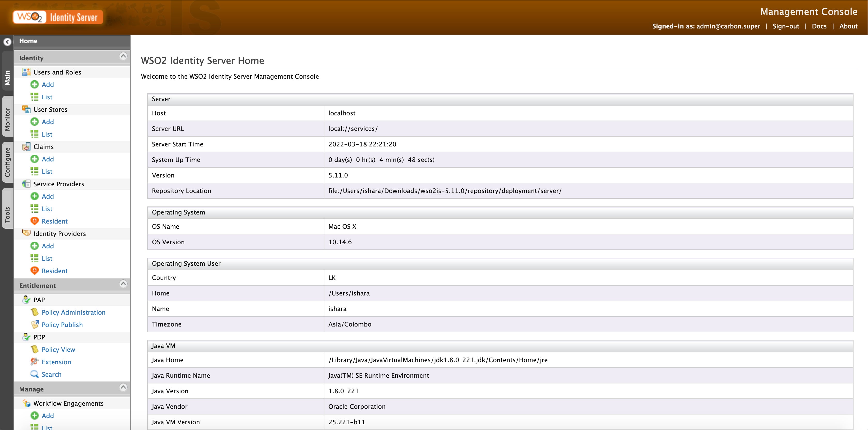Screen dimensions: 868x430
Task: Open Policy View under PDP
Action: click(58, 349)
